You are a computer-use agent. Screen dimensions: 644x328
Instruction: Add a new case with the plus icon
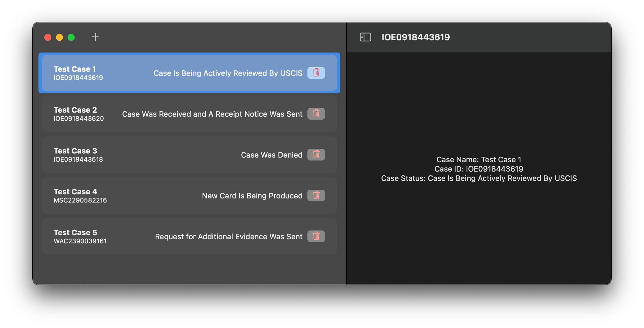(x=95, y=37)
